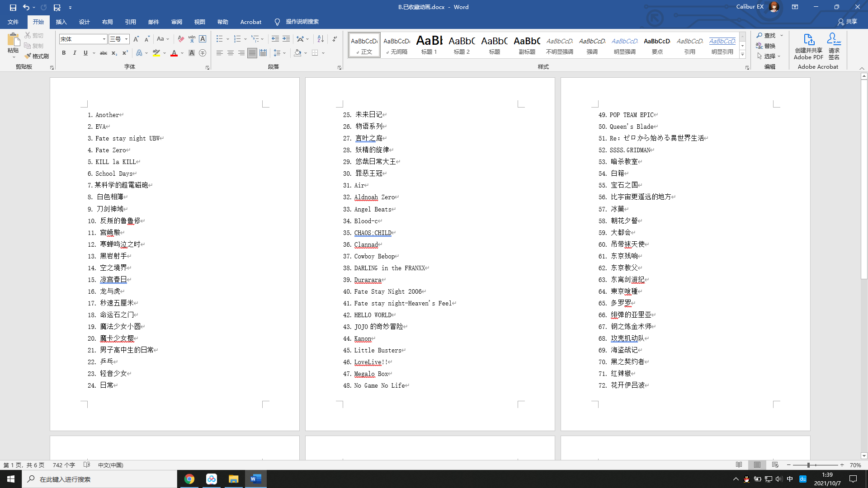Toggle justify alignment
This screenshot has height=488, width=868.
(x=252, y=53)
